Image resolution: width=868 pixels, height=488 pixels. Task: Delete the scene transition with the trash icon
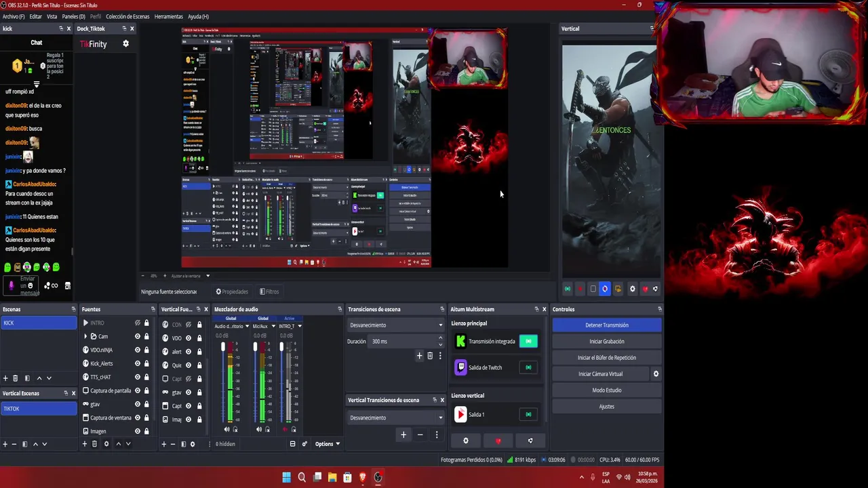click(x=429, y=355)
